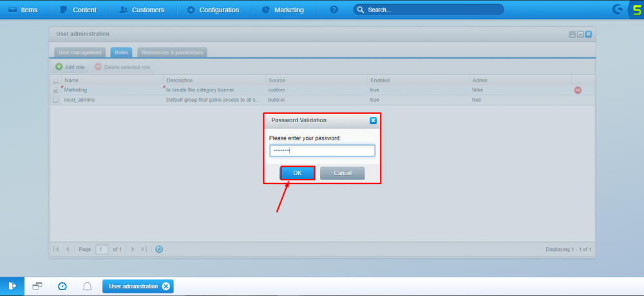Click 'to create the category banner' description cell
Screen dimensions: 644x296
coord(214,90)
